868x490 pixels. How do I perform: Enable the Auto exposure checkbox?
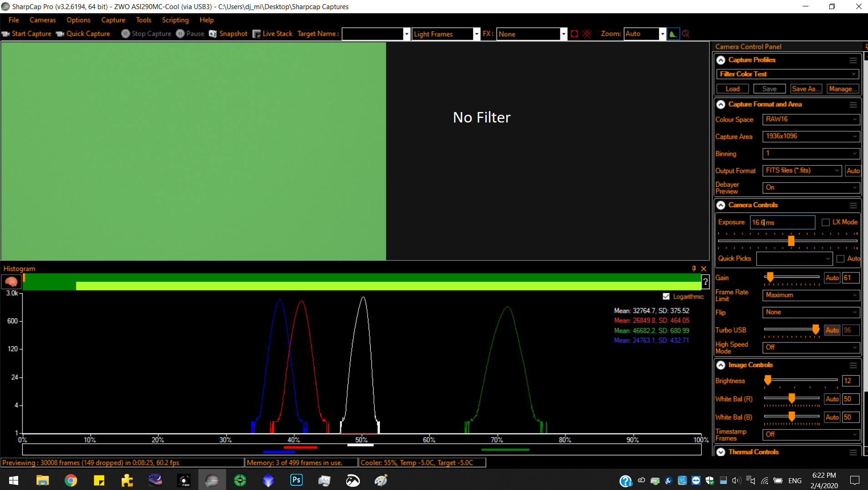tap(840, 259)
